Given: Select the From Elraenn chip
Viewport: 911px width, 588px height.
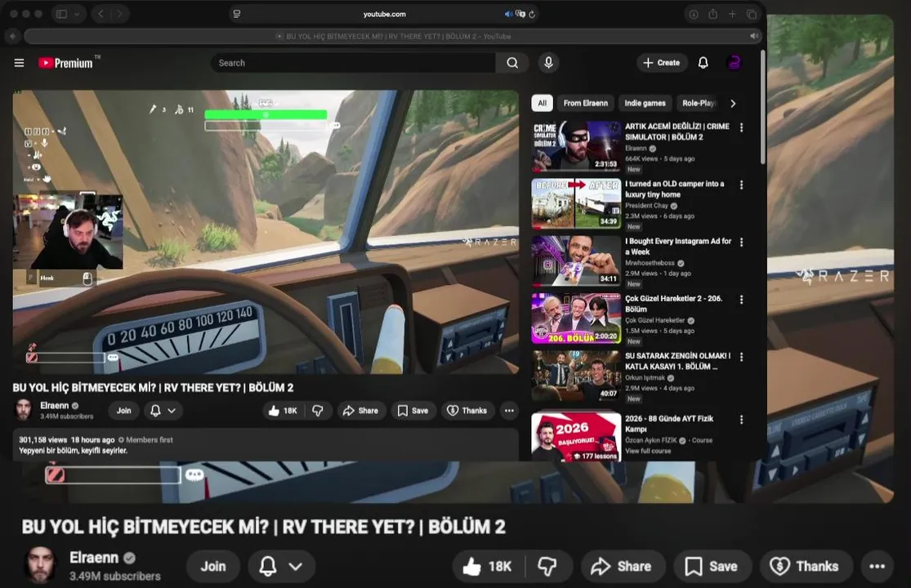Looking at the screenshot, I should tap(586, 104).
